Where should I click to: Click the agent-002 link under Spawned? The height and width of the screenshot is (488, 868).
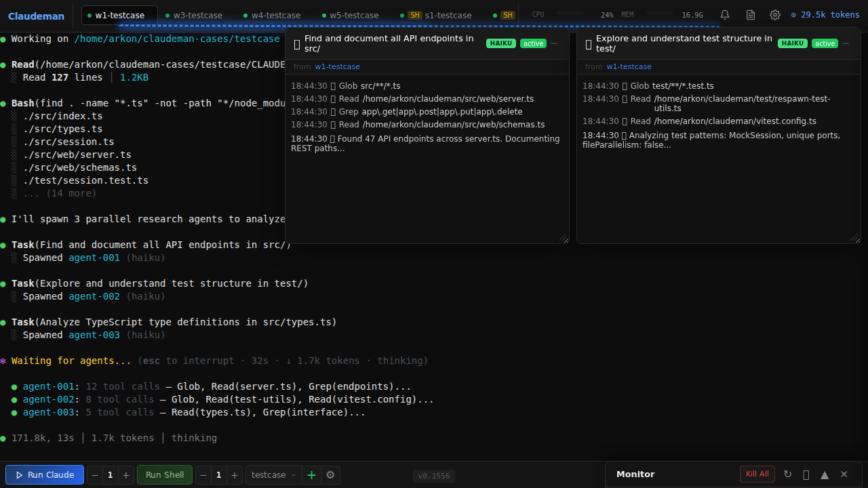point(94,296)
